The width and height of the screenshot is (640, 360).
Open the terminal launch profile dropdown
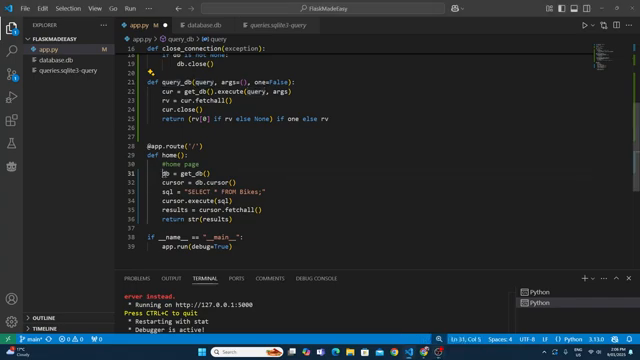[593, 278]
